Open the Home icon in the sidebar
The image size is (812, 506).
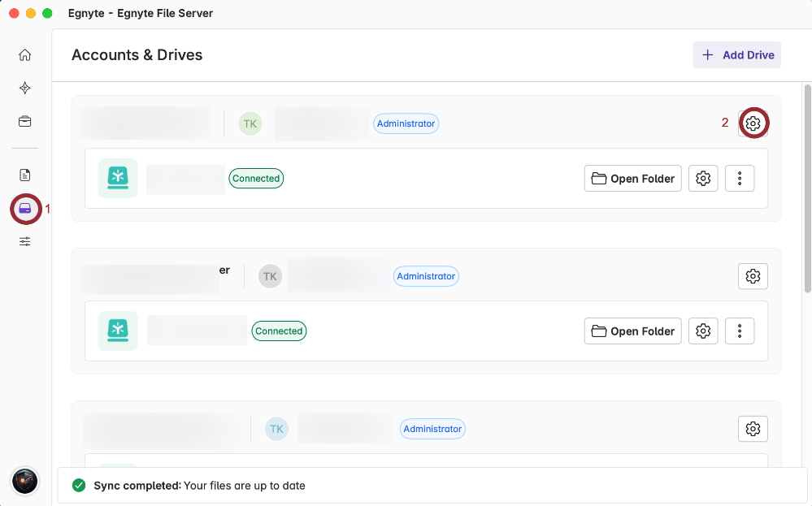(25, 55)
